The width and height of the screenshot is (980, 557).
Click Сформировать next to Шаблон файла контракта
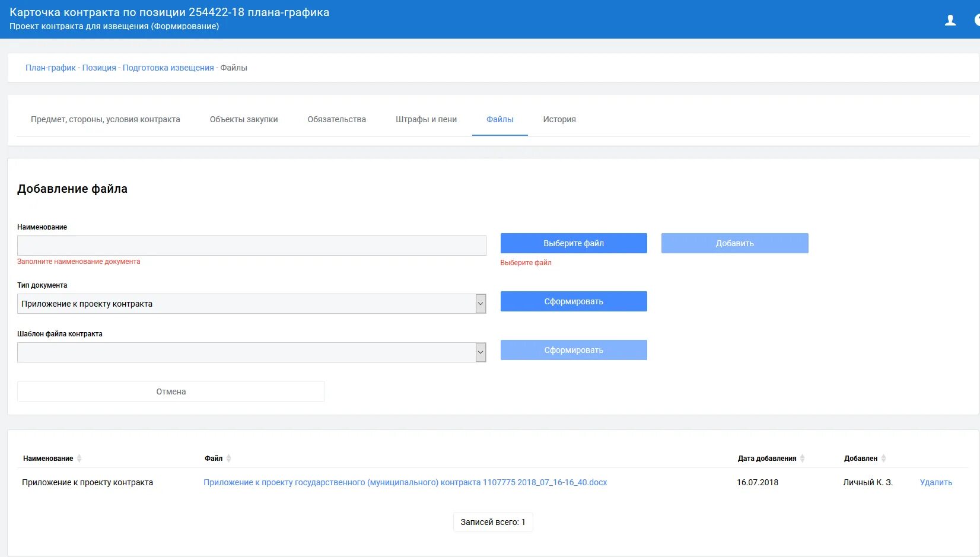point(574,350)
